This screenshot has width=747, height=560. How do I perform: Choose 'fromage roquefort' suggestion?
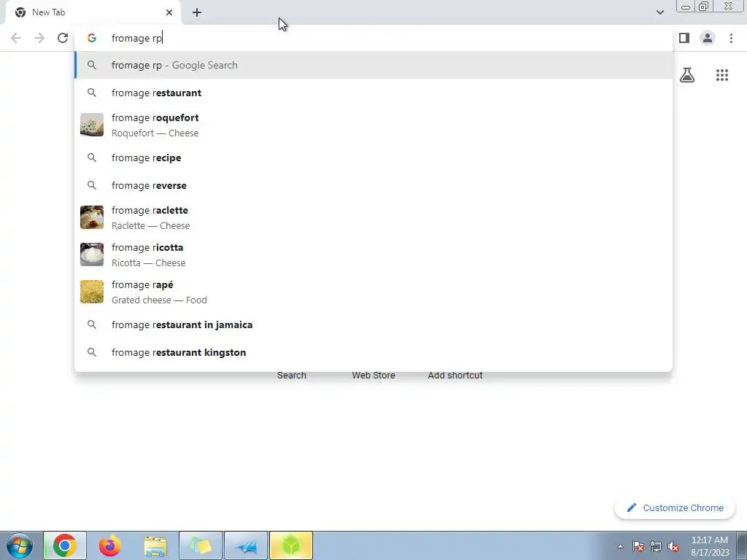[373, 125]
